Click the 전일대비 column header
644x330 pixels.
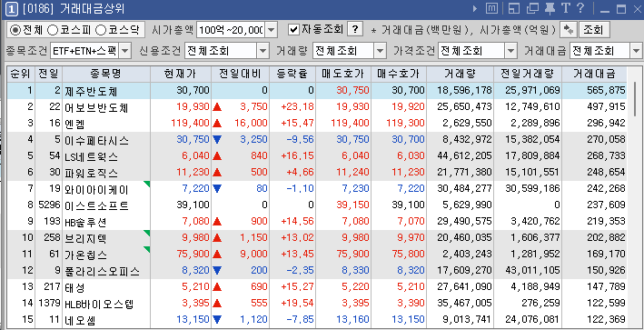click(x=241, y=74)
